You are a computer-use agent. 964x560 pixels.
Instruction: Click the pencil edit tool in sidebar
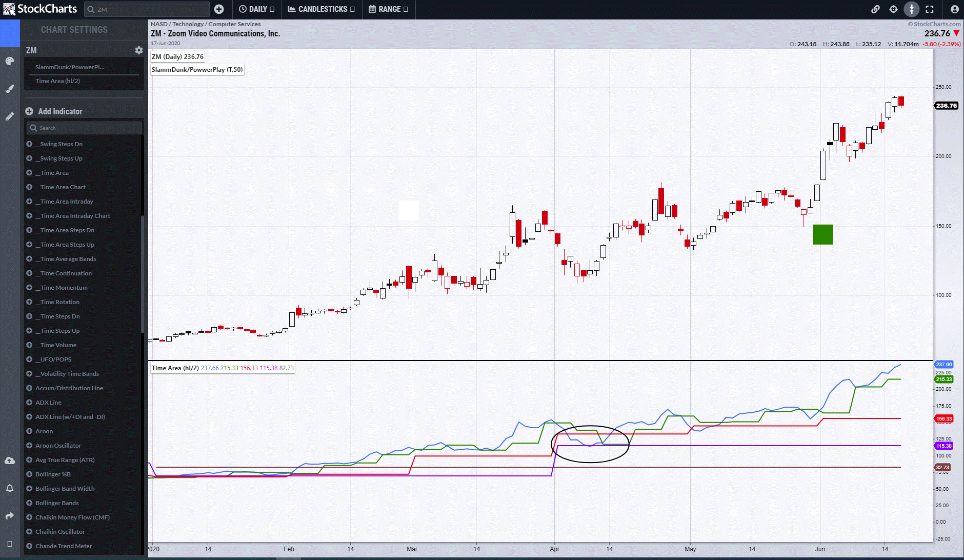click(x=10, y=116)
